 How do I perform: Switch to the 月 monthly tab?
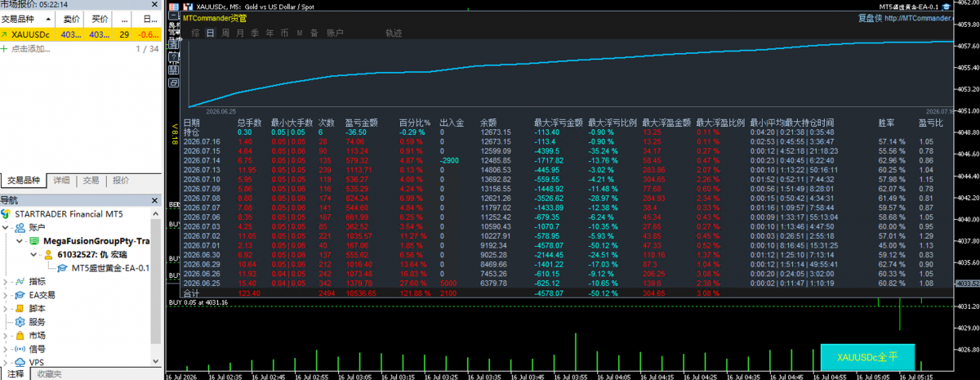239,33
